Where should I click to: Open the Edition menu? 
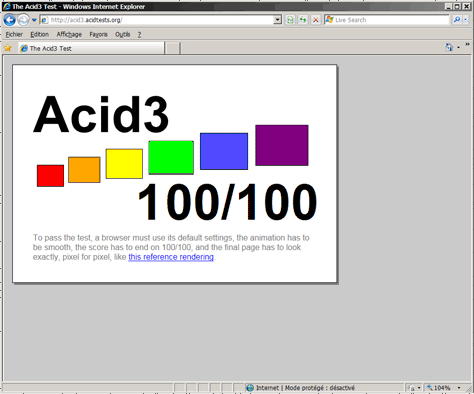[x=39, y=34]
